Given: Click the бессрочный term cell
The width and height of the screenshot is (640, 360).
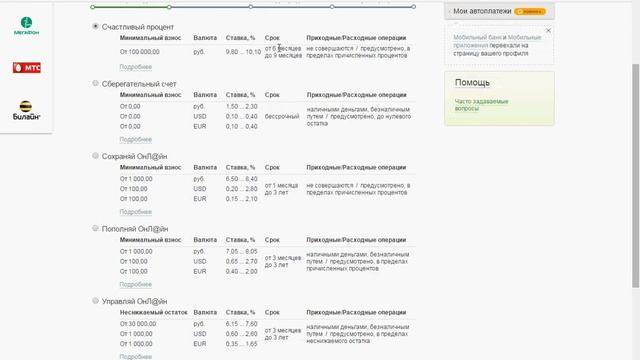Looking at the screenshot, I should pos(282,116).
